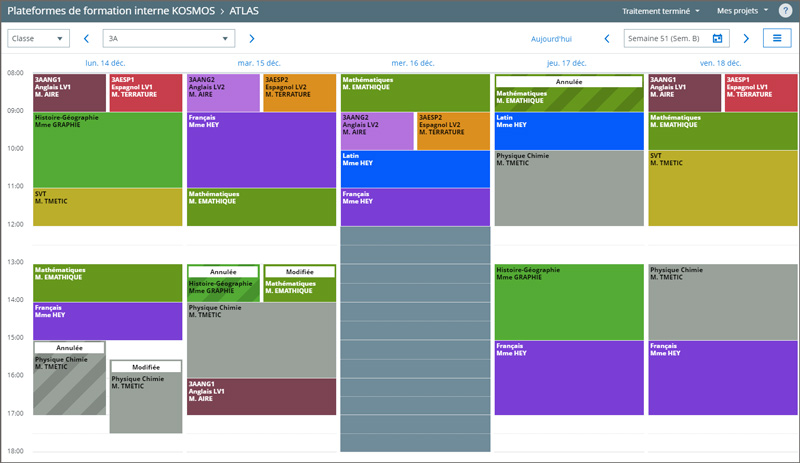The width and height of the screenshot is (800, 463).
Task: Select previous class with left chevron
Action: (x=86, y=39)
